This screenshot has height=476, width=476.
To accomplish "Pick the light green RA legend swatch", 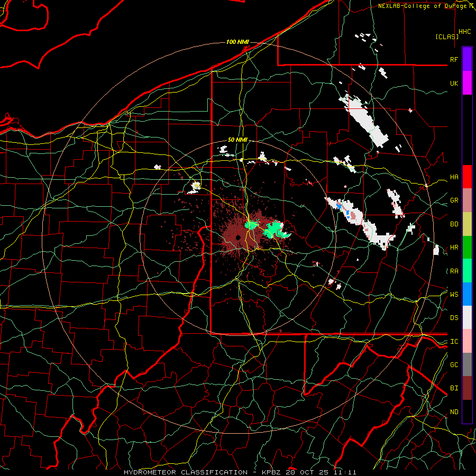I will pos(467,271).
